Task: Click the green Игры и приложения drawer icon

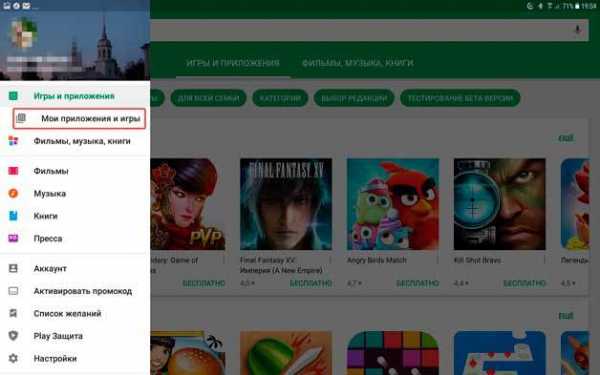Action: point(13,96)
